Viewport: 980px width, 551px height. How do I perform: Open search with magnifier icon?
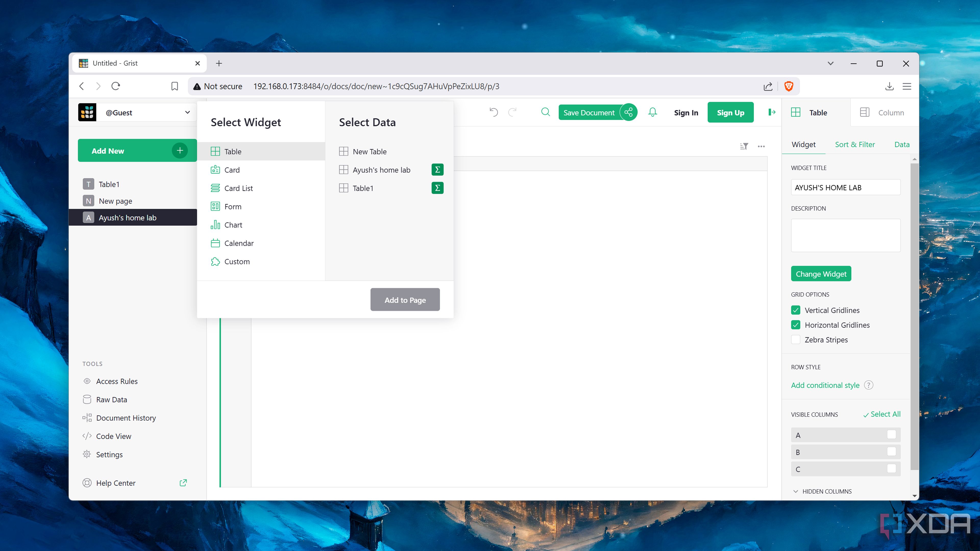tap(546, 112)
